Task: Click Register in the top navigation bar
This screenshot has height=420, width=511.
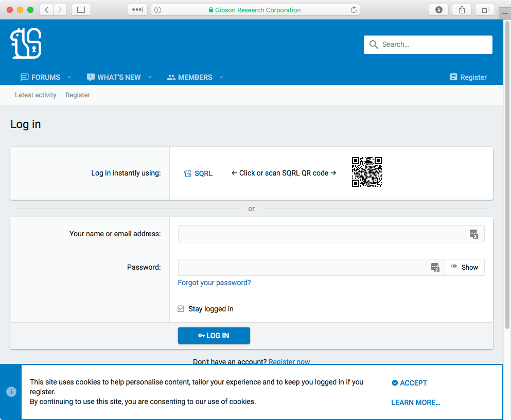Action: click(x=468, y=77)
